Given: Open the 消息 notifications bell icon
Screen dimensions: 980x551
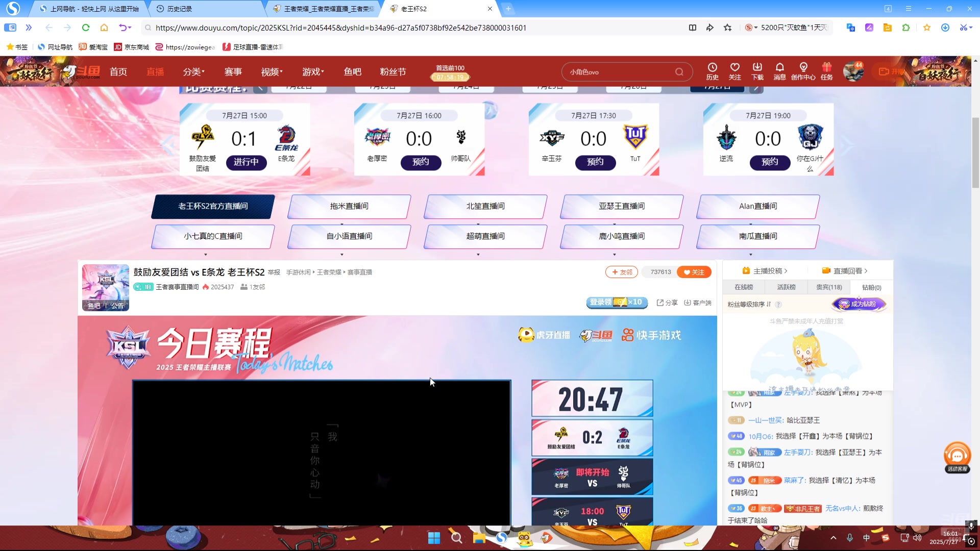Looking at the screenshot, I should click(x=779, y=71).
